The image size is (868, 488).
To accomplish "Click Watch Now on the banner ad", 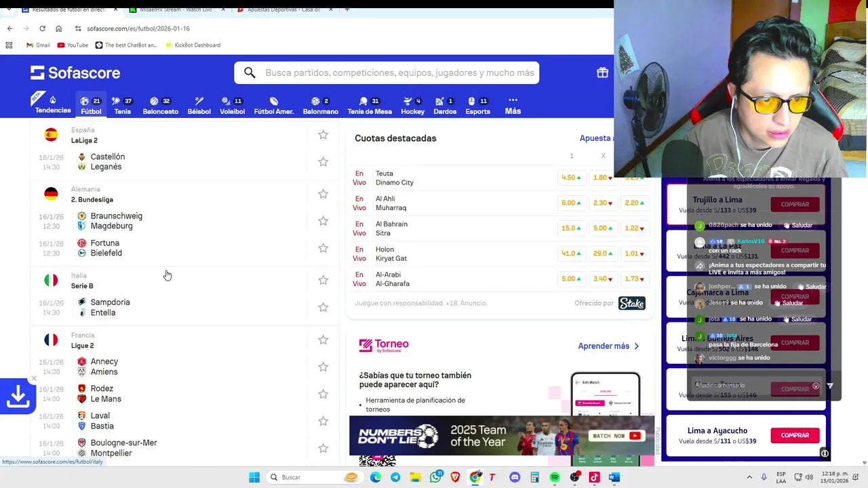I will (x=616, y=436).
